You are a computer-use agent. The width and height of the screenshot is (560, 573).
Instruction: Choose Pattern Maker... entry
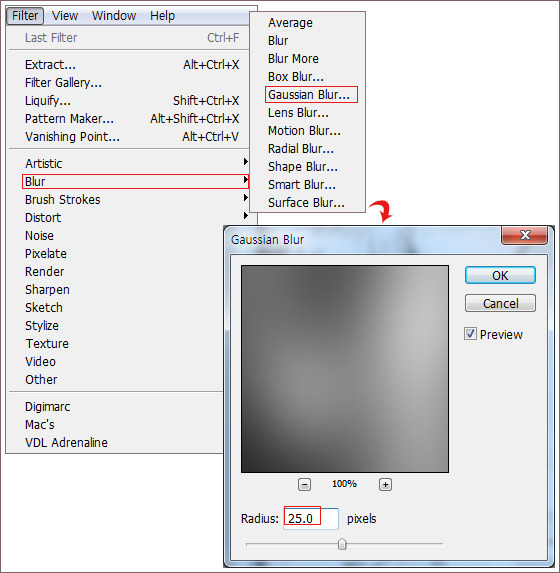point(132,118)
